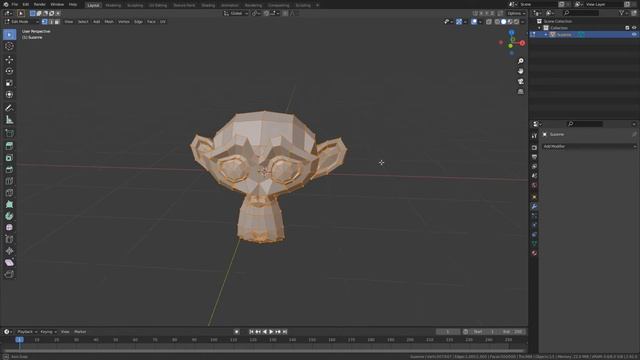Click the viewport pan hand icon
The height and width of the screenshot is (360, 640).
pyautogui.click(x=520, y=71)
